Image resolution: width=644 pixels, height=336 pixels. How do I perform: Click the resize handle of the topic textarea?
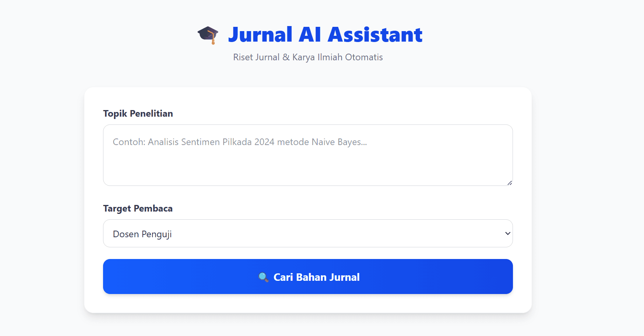point(509,183)
